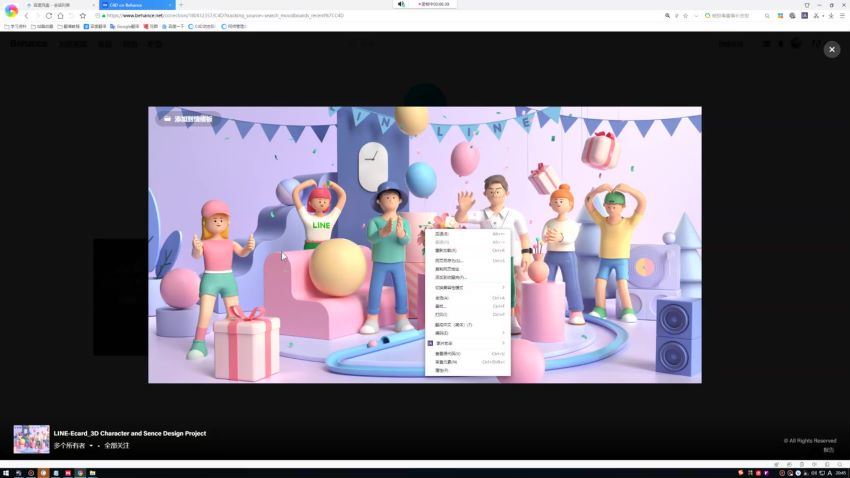Click the zoom magnifier icon in the address bar
This screenshot has width=850, height=478.
point(667,16)
